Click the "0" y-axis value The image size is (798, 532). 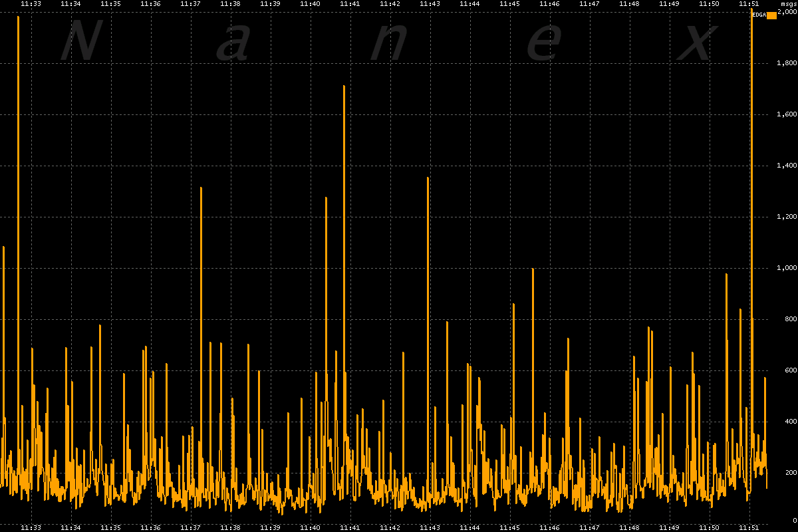click(794, 521)
